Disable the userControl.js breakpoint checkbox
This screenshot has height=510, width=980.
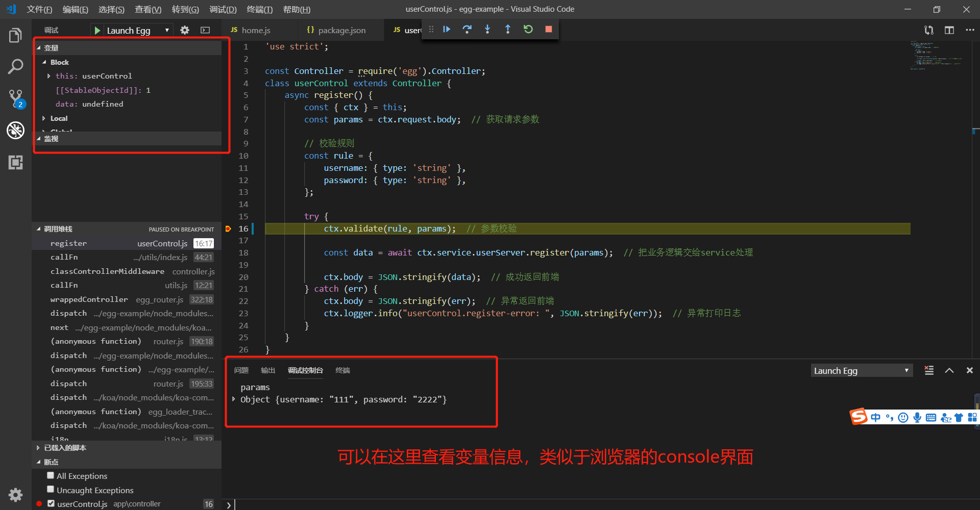pyautogui.click(x=51, y=503)
